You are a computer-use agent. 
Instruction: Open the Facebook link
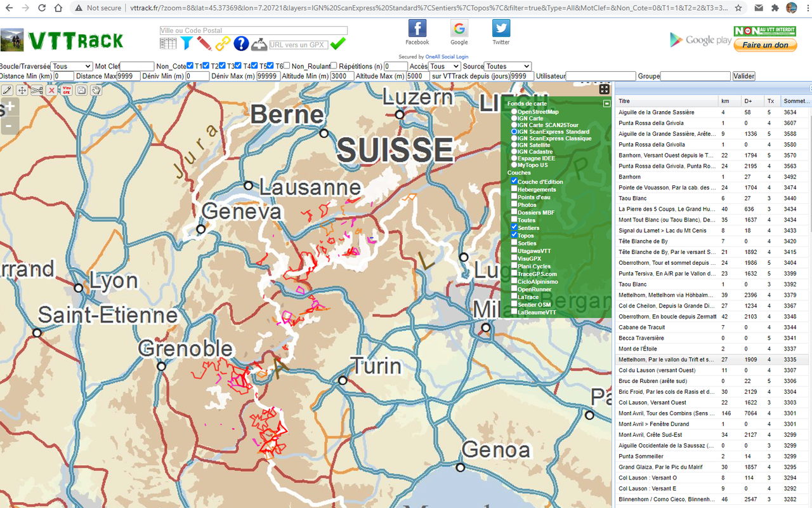417,29
